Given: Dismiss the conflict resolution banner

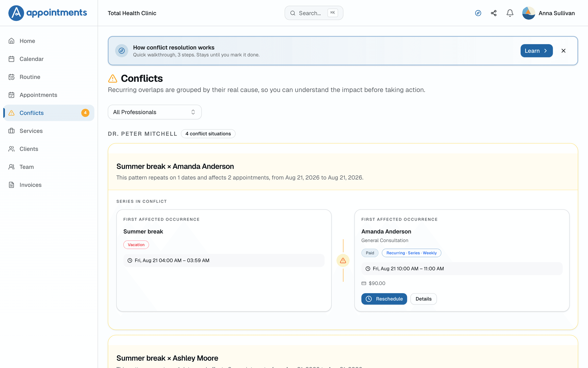Looking at the screenshot, I should point(563,51).
